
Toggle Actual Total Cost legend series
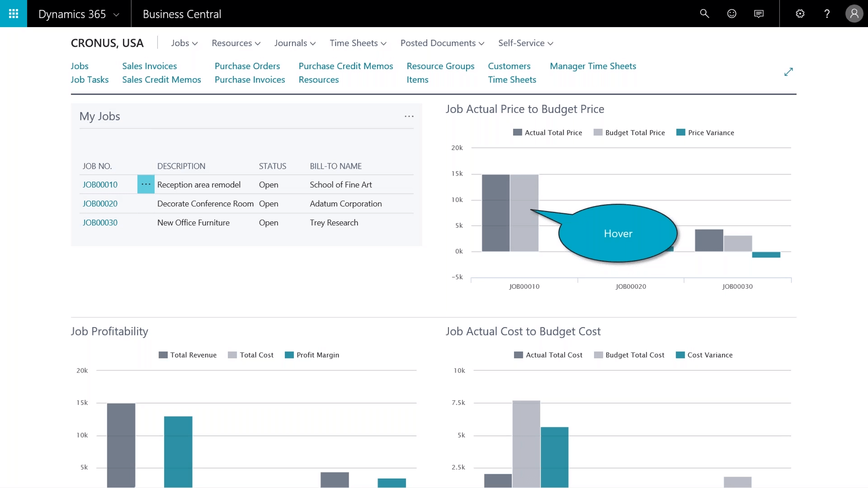[548, 355]
